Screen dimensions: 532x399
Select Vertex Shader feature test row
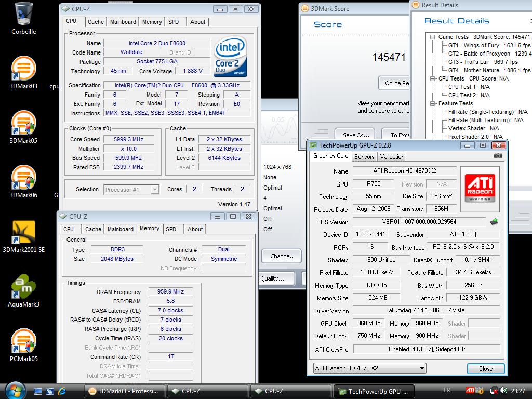coord(474,128)
